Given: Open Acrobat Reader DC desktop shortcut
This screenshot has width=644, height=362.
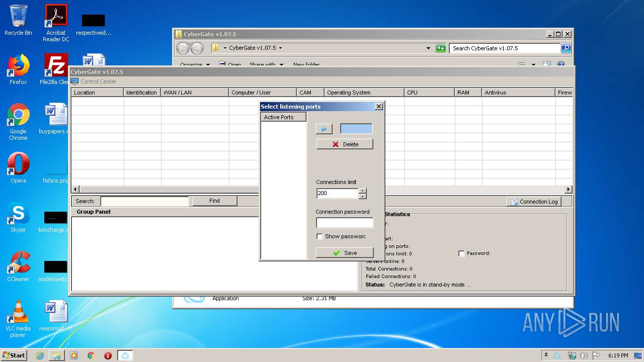Looking at the screenshot, I should pyautogui.click(x=56, y=23).
